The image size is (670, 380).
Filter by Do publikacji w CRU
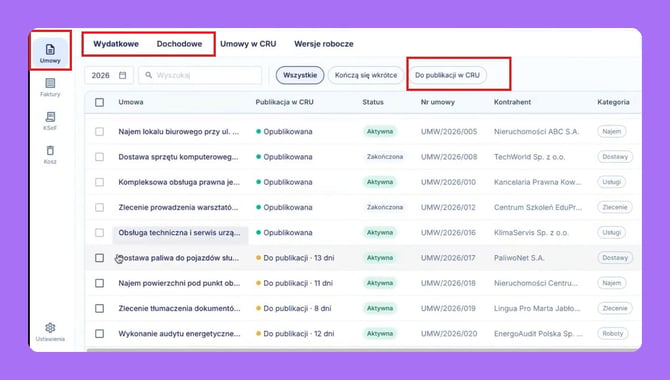[447, 75]
